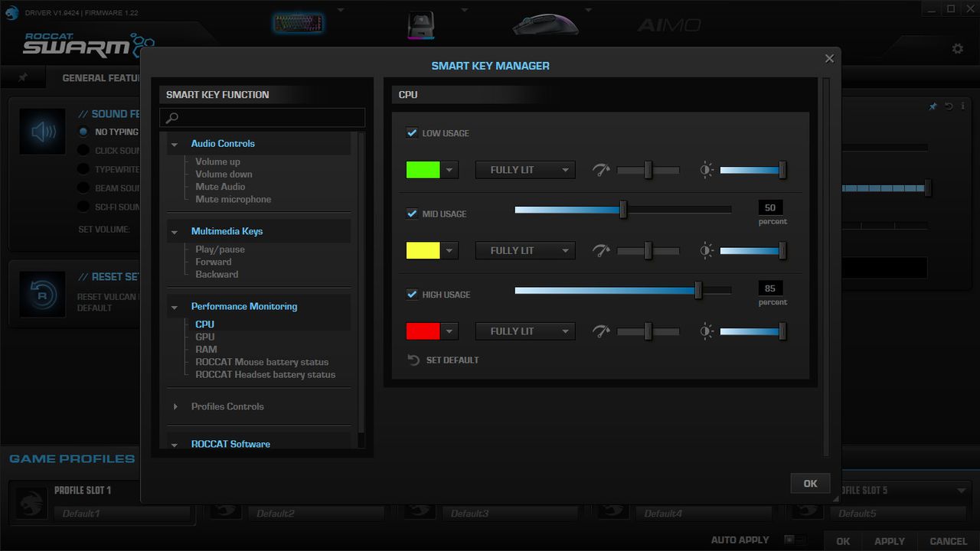Open Swarm settings gear icon
Image resolution: width=980 pixels, height=551 pixels.
pos(957,48)
